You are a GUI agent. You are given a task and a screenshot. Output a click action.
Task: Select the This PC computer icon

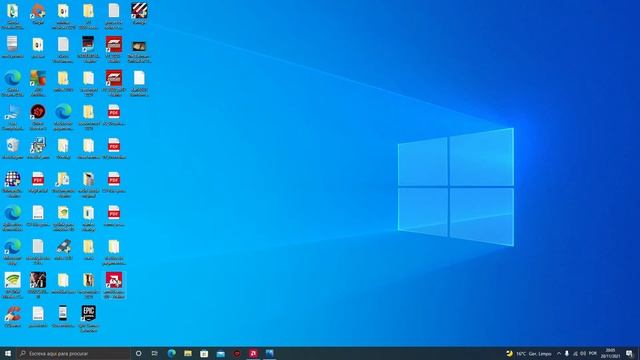tap(13, 112)
